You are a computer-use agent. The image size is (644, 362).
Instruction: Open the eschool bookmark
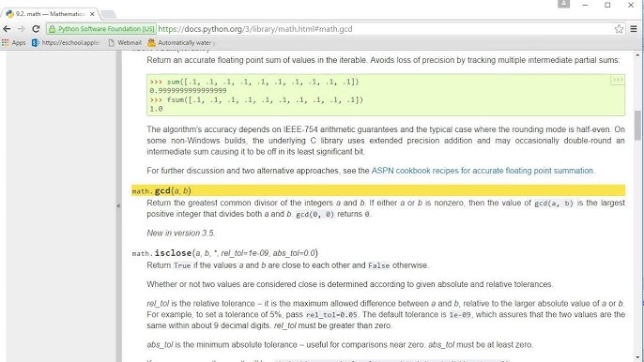coord(66,42)
